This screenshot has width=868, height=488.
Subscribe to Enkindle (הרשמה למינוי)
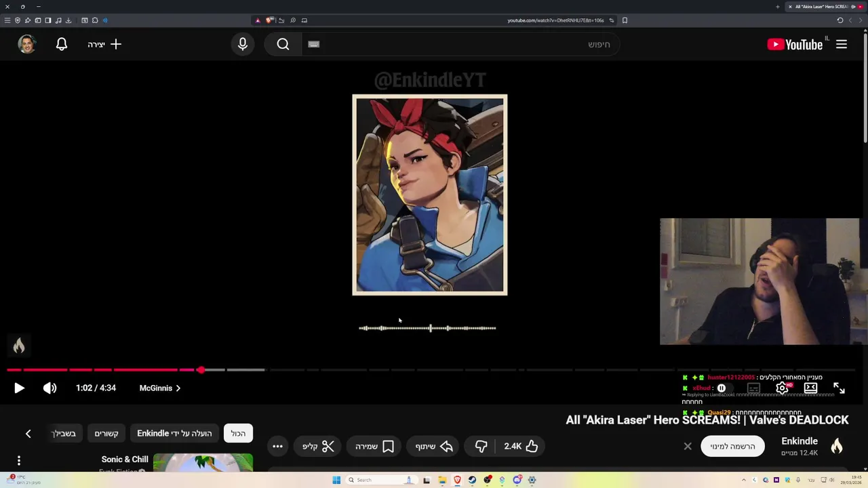pos(732,446)
